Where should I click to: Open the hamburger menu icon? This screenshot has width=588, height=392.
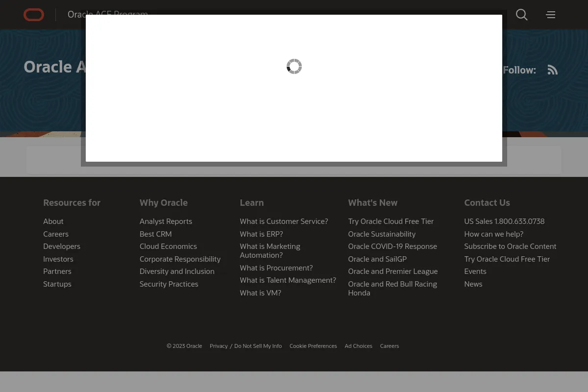(x=551, y=15)
